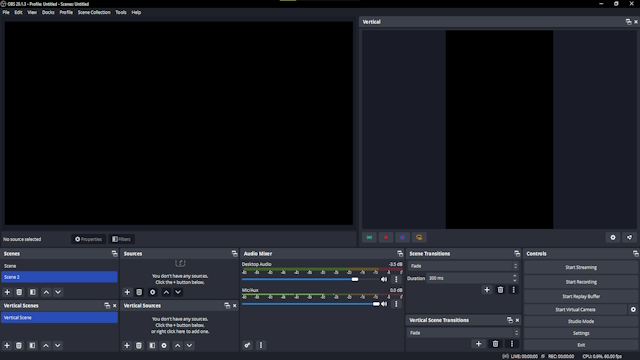Toggle Studio Mode button

tap(581, 322)
